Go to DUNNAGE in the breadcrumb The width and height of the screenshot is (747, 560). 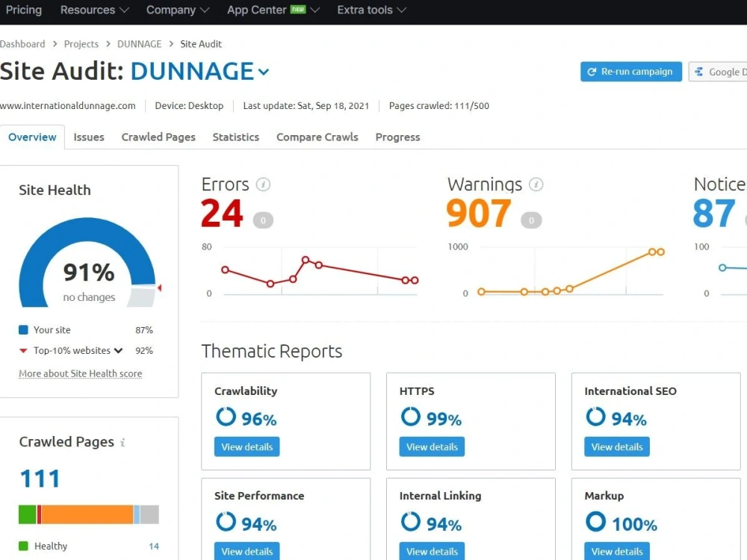coord(139,44)
